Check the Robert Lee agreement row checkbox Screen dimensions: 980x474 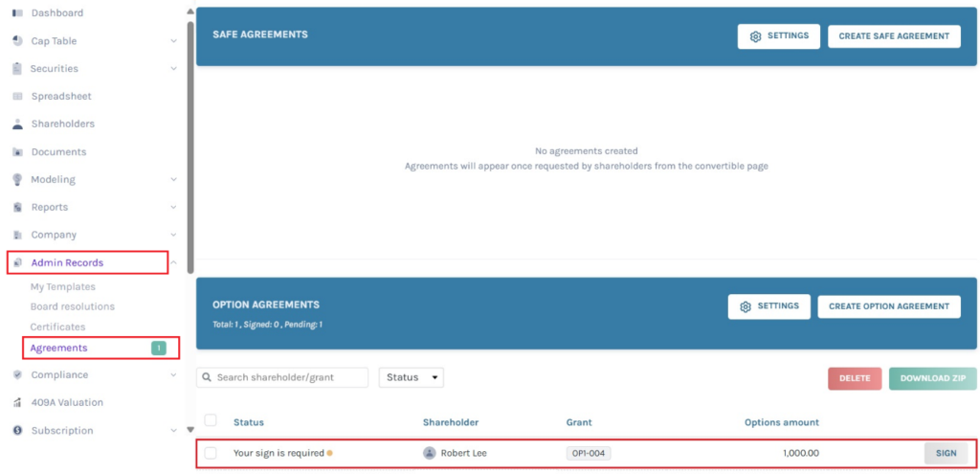211,453
